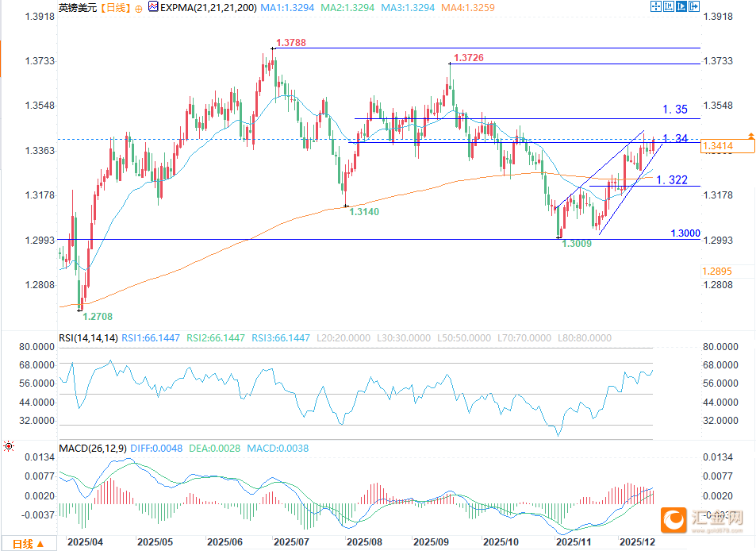This screenshot has height=551, width=756.
Task: Click the 2025/10 date on the time axis
Action: (501, 541)
